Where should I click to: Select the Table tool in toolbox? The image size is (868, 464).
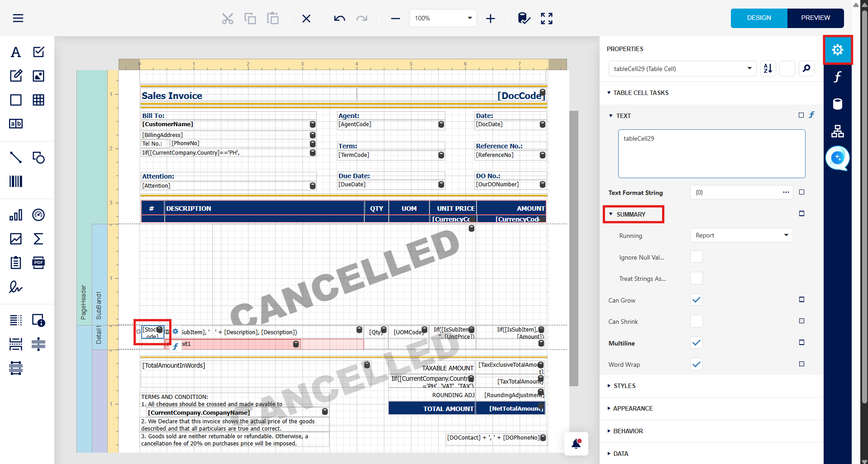click(38, 100)
